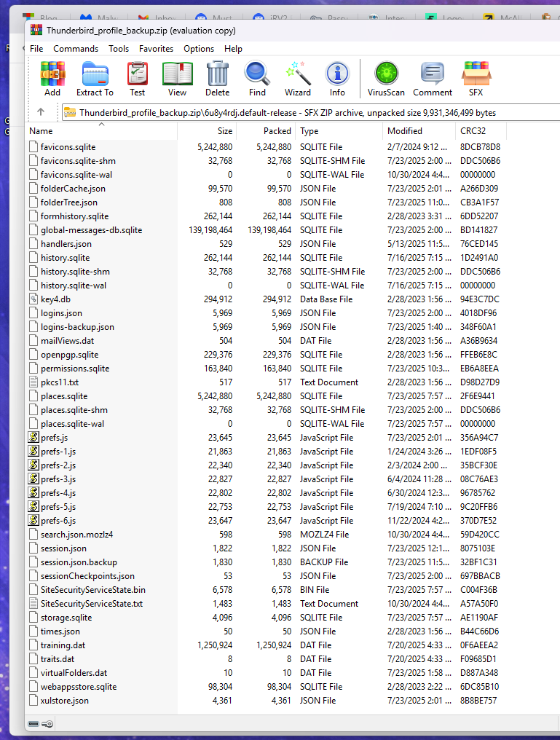This screenshot has width=560, height=740.
Task: Open the Find tool
Action: coord(257,79)
